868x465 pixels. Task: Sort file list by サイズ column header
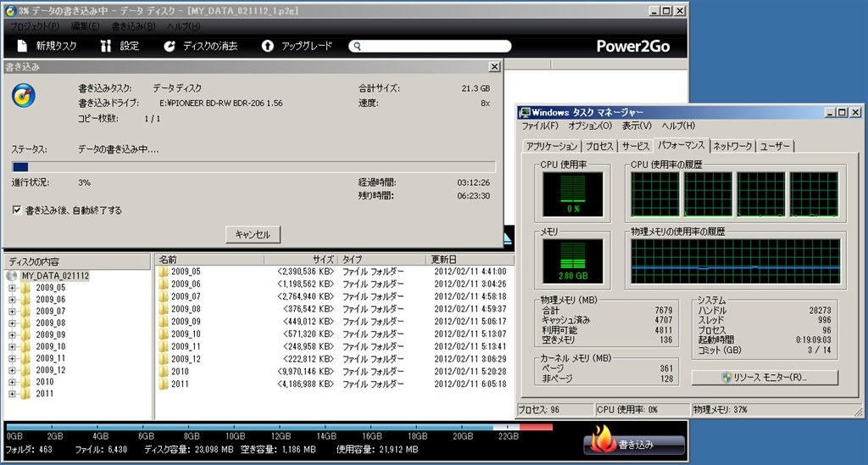(x=301, y=260)
